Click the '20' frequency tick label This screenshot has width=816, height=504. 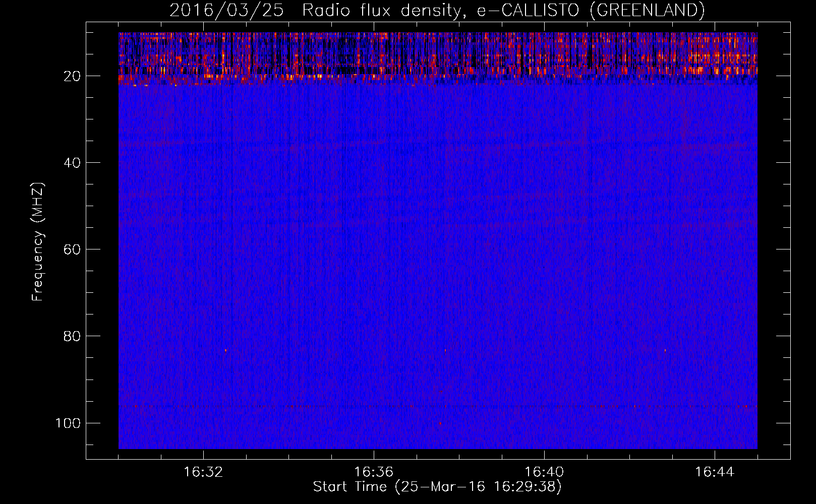pyautogui.click(x=72, y=76)
